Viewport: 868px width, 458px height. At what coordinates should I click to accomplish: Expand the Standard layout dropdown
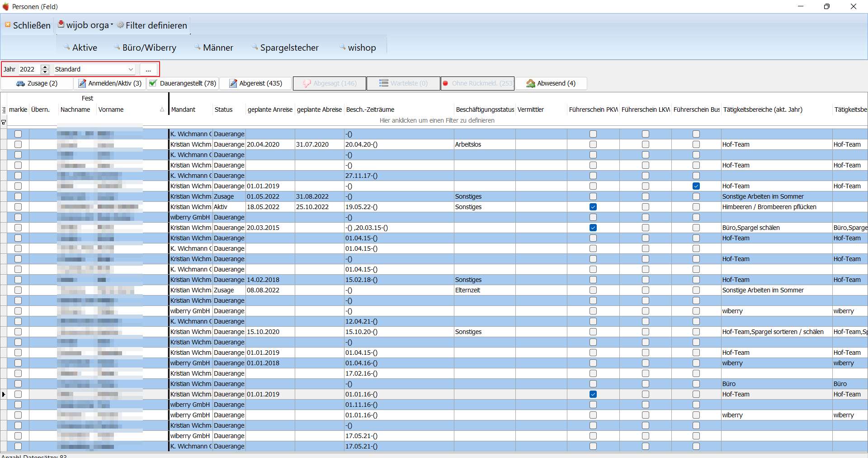pos(131,69)
